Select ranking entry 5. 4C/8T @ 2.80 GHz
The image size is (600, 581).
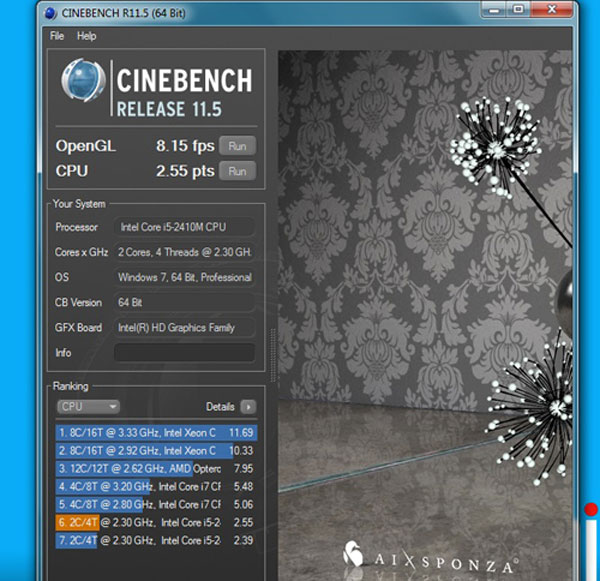(x=156, y=504)
